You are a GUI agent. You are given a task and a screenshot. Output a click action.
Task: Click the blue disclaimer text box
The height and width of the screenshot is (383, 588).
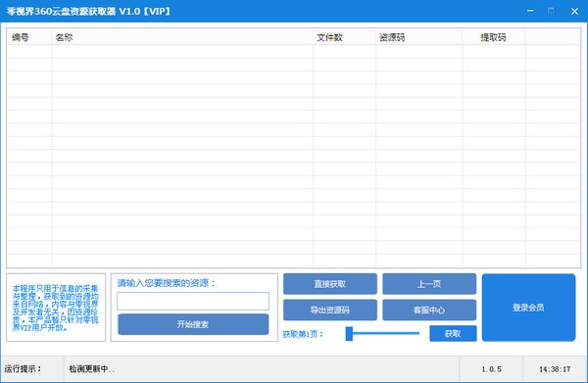click(56, 308)
